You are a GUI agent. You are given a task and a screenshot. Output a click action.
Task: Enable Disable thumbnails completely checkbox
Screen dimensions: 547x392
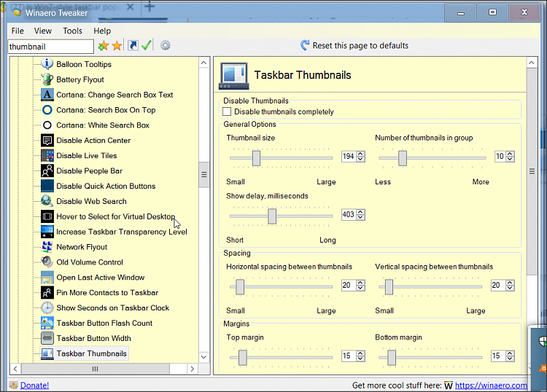pos(227,111)
